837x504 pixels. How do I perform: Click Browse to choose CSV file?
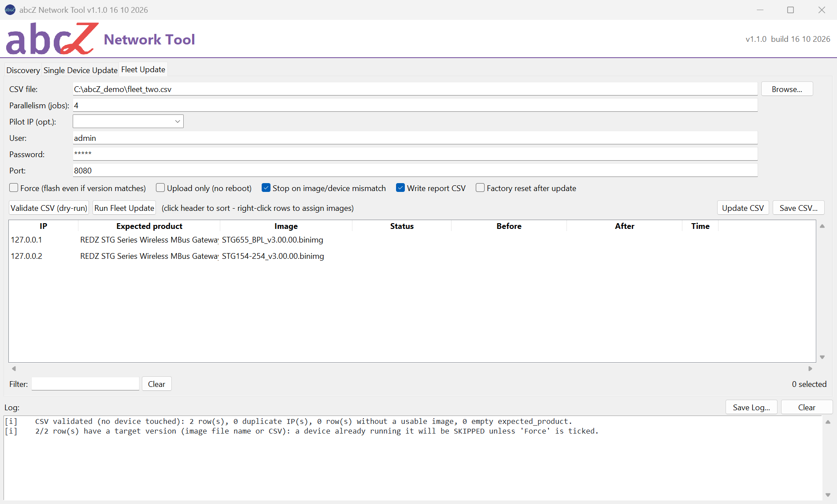click(x=787, y=89)
